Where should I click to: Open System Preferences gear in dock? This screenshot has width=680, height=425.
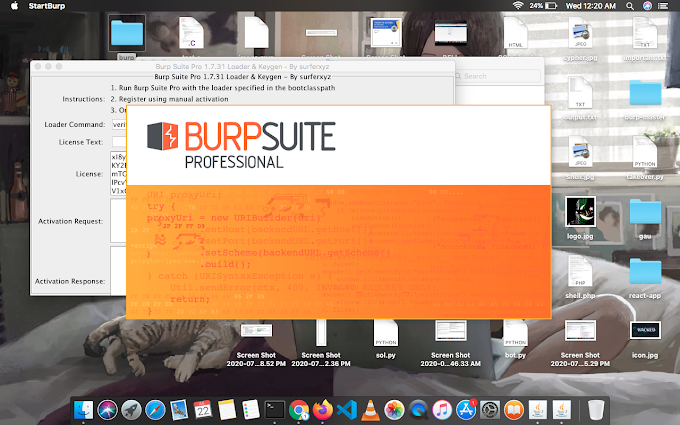(x=490, y=410)
